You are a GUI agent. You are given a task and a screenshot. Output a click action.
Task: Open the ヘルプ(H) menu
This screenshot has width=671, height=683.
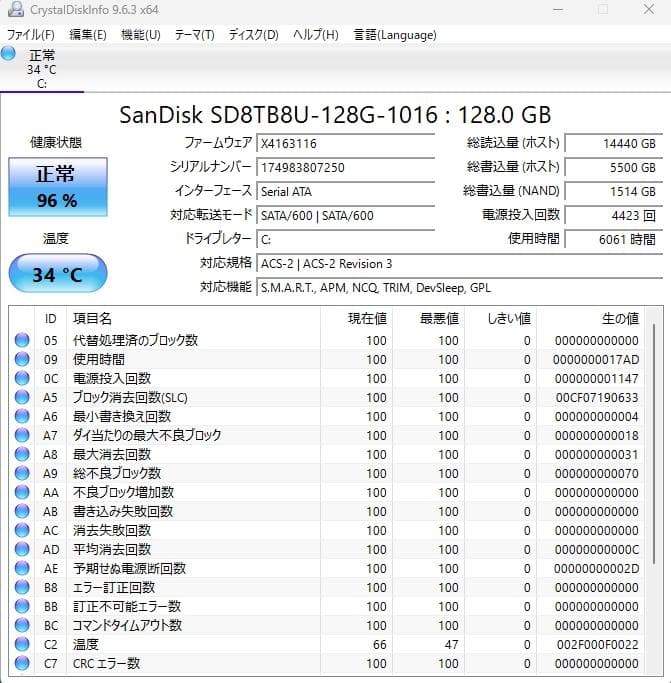point(315,34)
